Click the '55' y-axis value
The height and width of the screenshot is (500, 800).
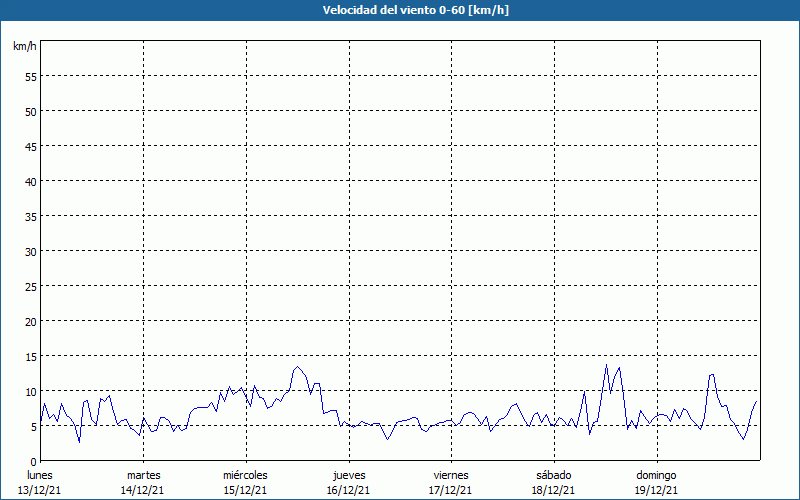click(x=31, y=77)
